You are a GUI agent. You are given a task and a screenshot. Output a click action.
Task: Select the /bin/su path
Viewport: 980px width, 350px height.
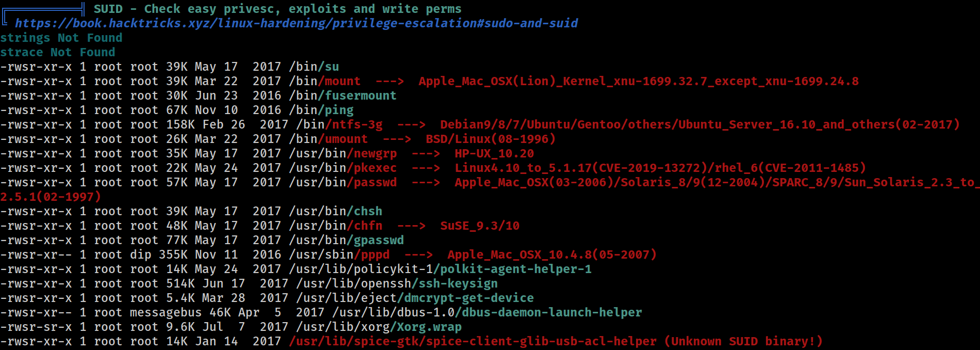(x=314, y=67)
